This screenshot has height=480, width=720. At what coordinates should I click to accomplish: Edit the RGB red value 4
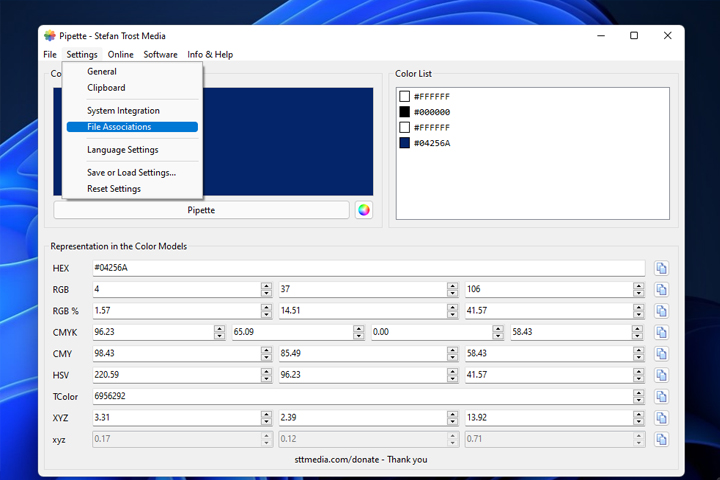pos(177,289)
